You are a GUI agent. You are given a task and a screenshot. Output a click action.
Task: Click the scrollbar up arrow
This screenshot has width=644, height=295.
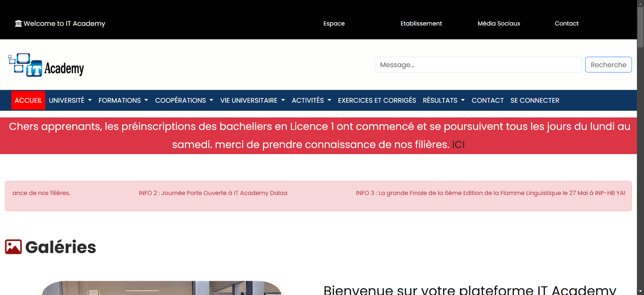tap(640, 3)
